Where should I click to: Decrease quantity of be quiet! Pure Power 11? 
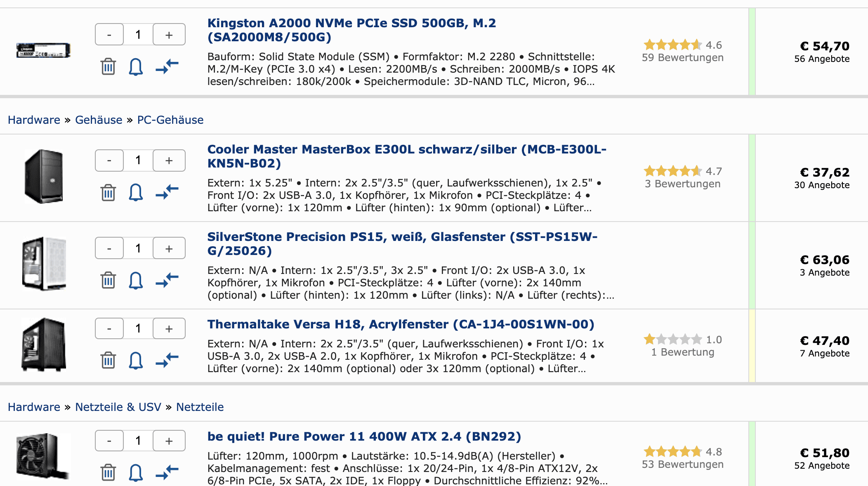click(109, 441)
